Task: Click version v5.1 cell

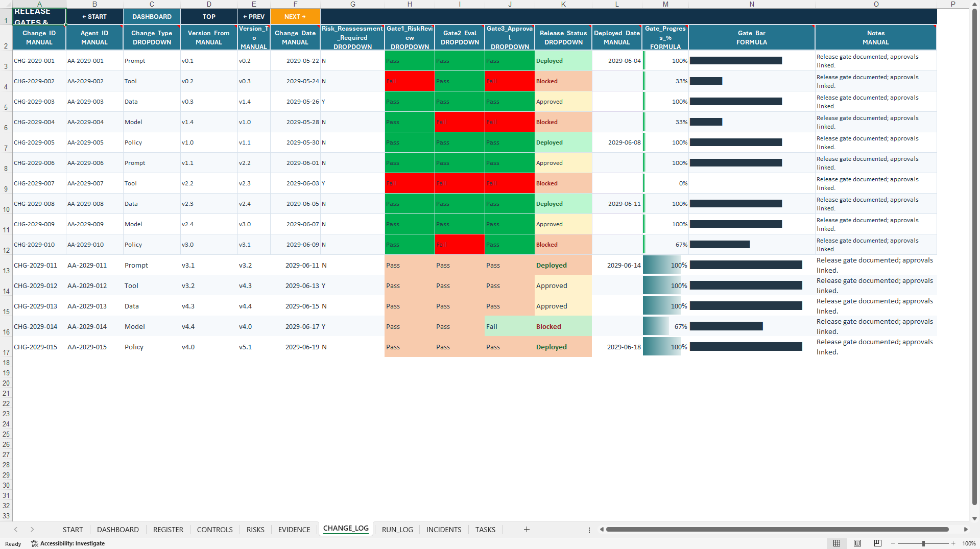Action: coord(254,347)
